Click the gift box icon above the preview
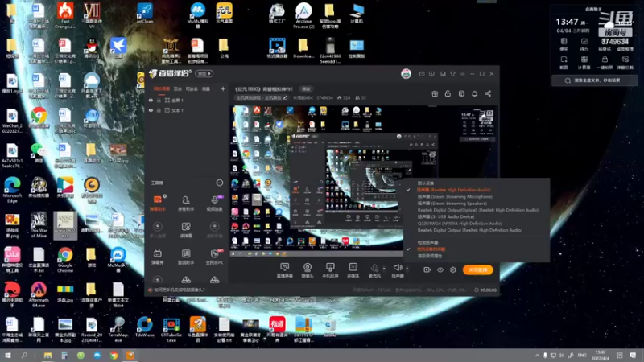 [435, 93]
